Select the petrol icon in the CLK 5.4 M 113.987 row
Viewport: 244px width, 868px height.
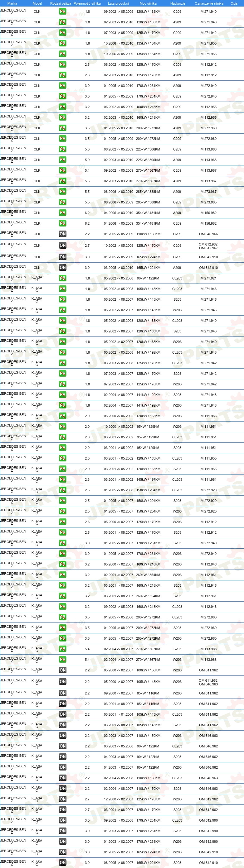(x=62, y=170)
